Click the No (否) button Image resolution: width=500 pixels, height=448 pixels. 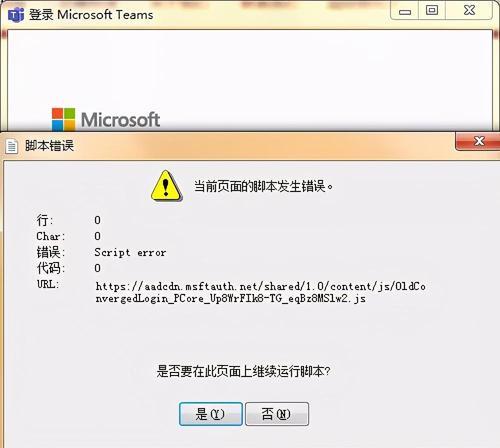[x=277, y=414]
